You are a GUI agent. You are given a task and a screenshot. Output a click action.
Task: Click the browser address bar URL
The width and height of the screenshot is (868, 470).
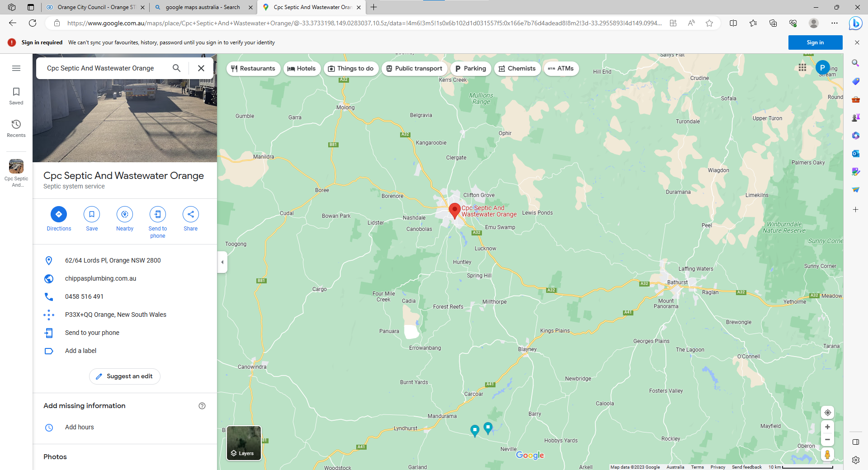364,23
